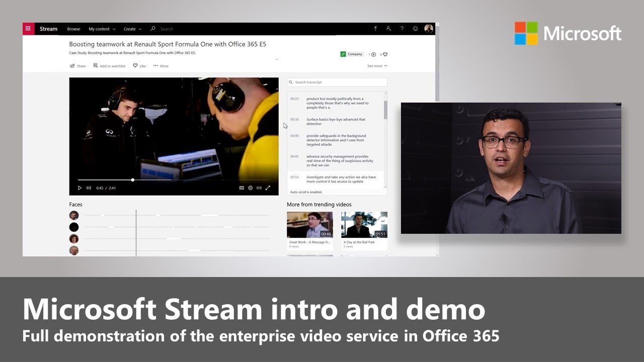Share the video
Viewport: 644px width, 362px height.
point(77,66)
